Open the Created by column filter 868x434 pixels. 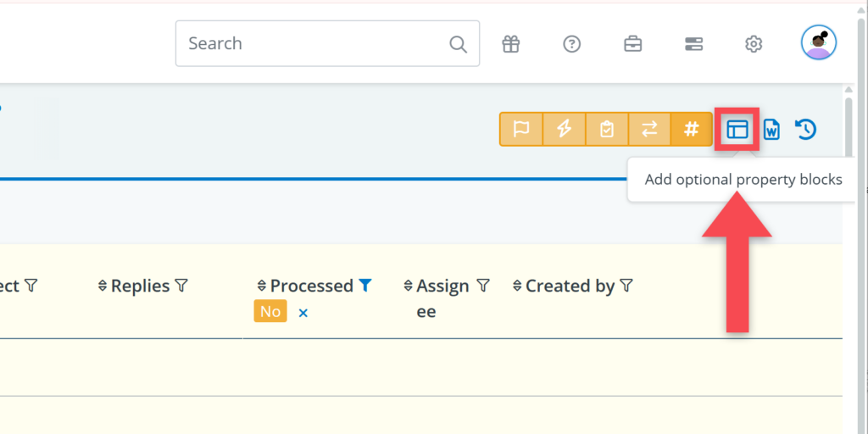tap(626, 287)
